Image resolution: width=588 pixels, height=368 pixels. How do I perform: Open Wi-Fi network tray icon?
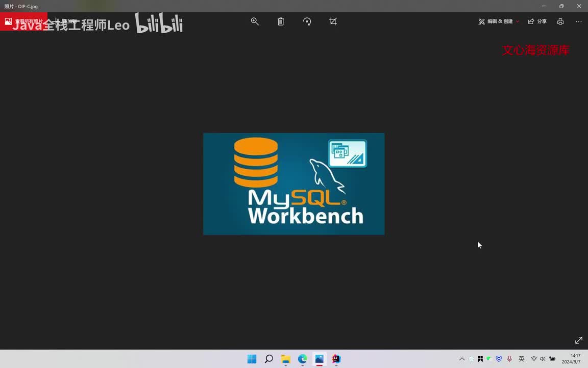pos(533,359)
